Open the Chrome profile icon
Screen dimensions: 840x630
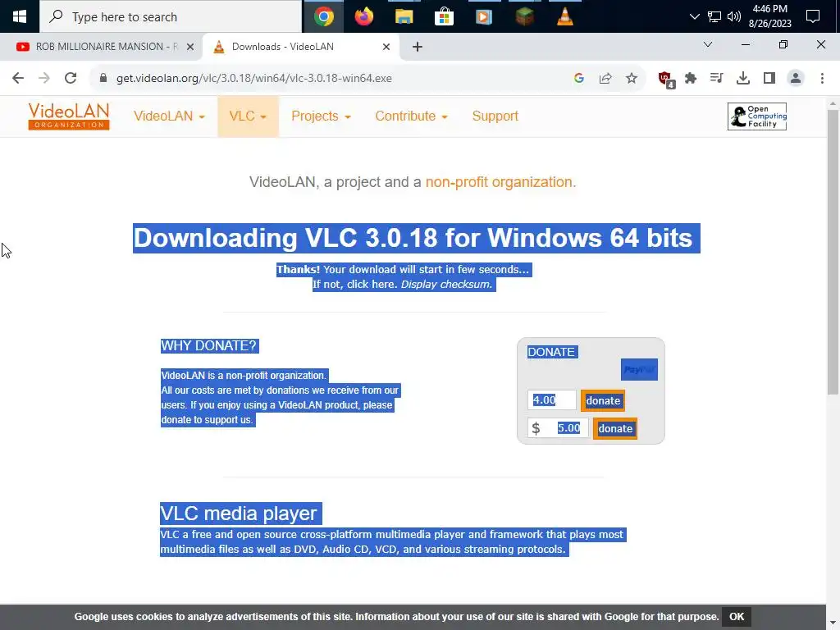coord(796,78)
